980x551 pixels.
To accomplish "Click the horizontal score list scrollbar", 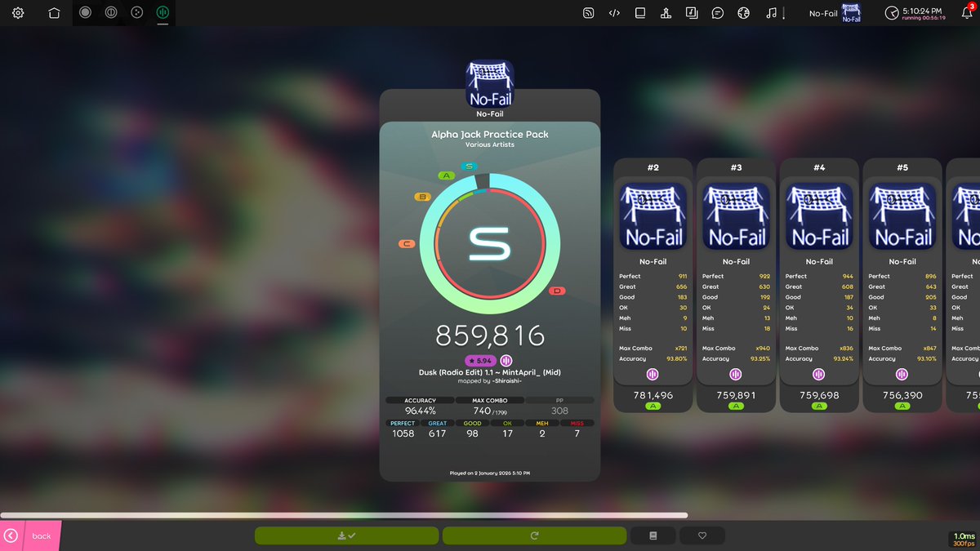I will click(x=344, y=515).
